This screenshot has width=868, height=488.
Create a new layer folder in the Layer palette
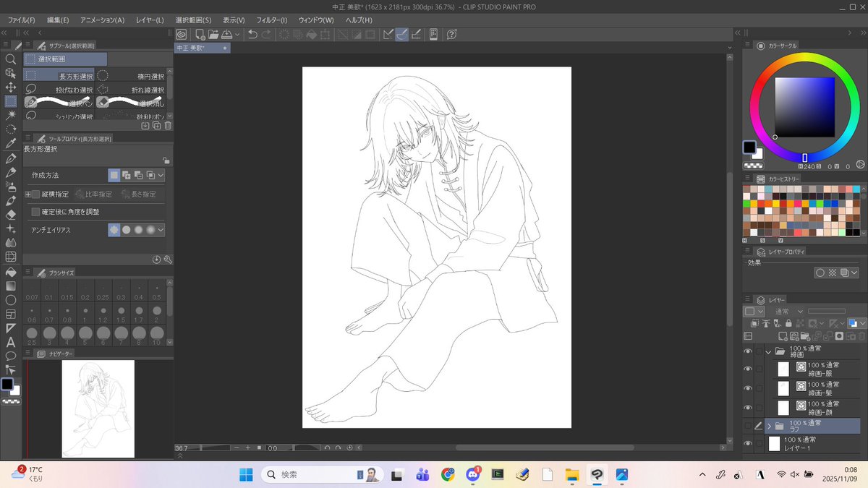(806, 336)
